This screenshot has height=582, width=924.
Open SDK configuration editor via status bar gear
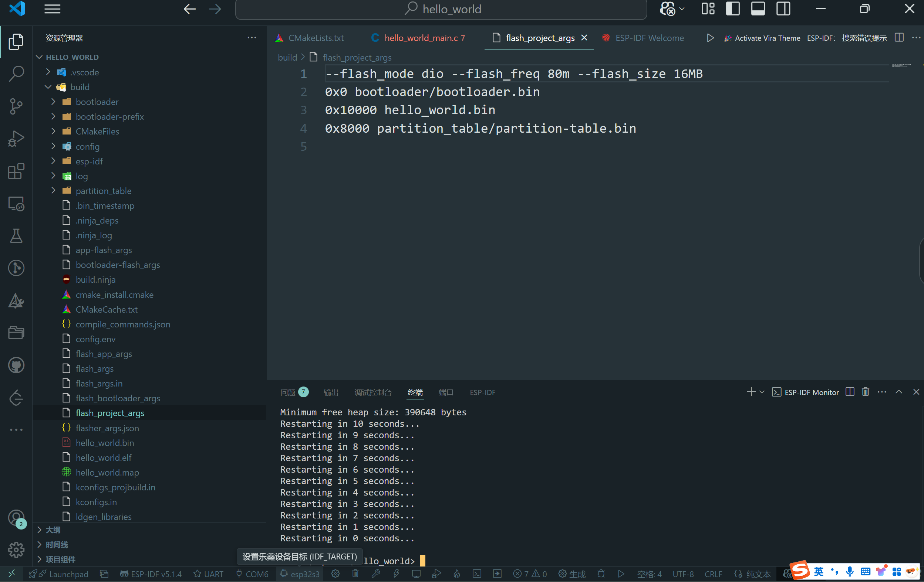pos(335,574)
